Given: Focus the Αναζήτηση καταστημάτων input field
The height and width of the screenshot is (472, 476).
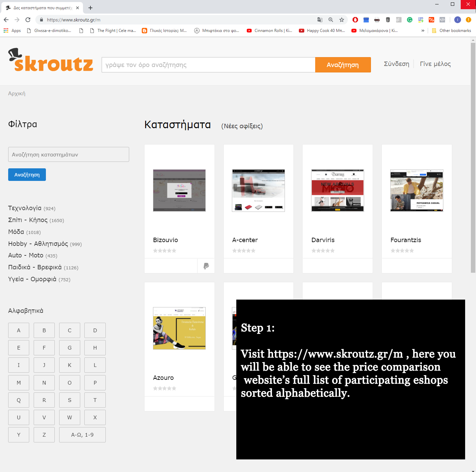Looking at the screenshot, I should click(69, 154).
